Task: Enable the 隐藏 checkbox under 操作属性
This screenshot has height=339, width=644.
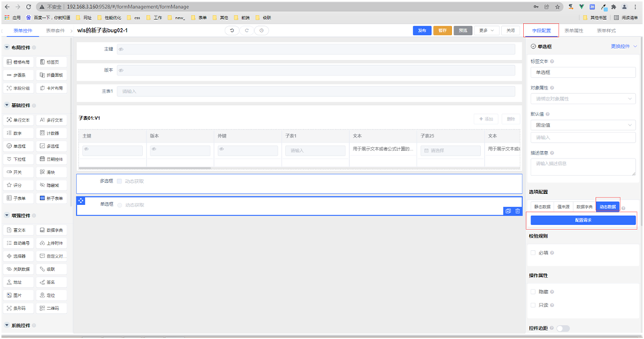Action: (x=534, y=291)
